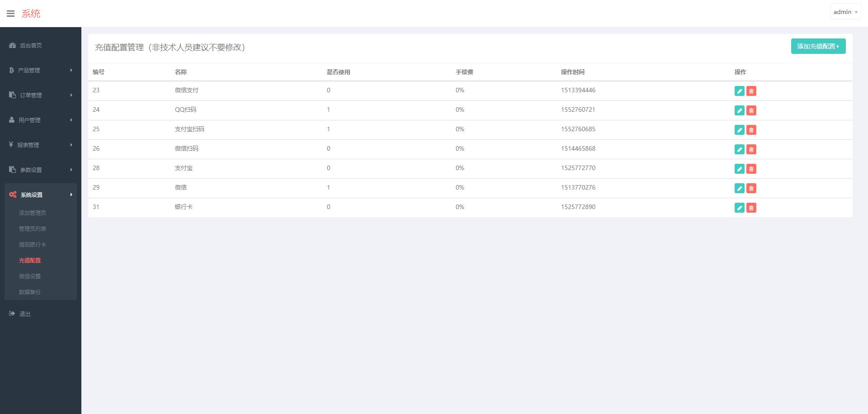Click the 系统 logo link

coord(31,14)
